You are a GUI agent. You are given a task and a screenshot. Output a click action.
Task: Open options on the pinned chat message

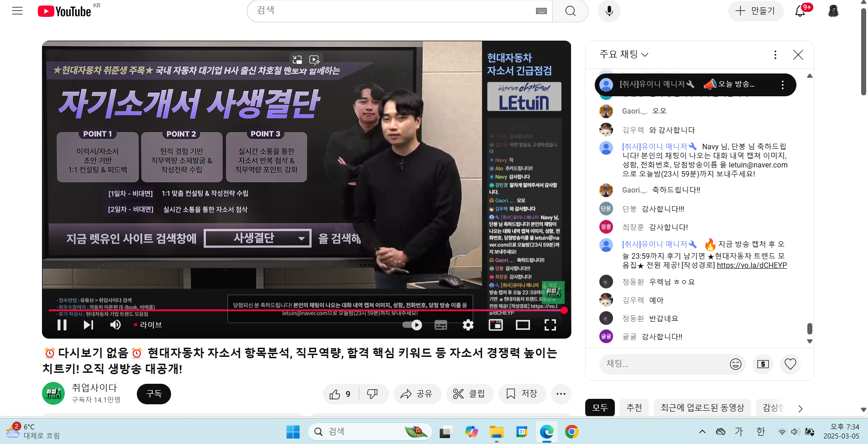[782, 85]
